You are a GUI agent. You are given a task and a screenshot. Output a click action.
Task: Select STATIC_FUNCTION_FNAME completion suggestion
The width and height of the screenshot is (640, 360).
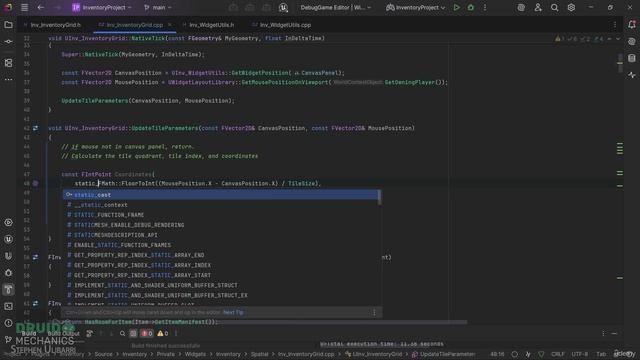(220, 215)
